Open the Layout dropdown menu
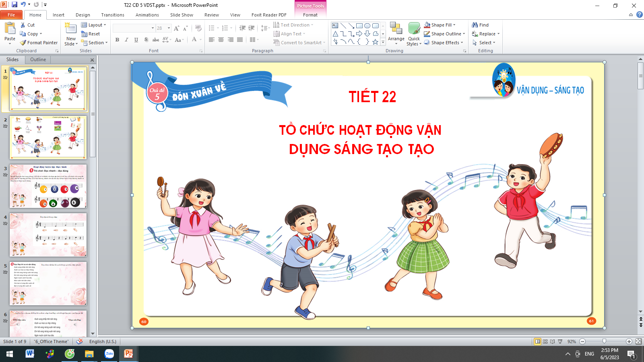Image resolution: width=644 pixels, height=362 pixels. [94, 25]
